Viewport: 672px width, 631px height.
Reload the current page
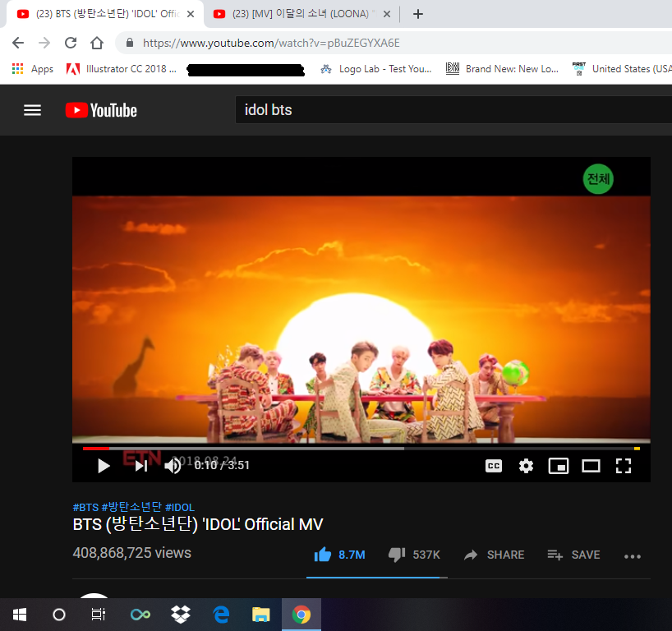click(x=71, y=43)
